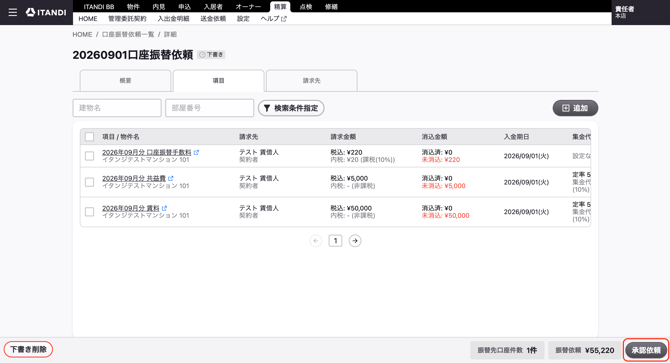
Task: Open the 点検 menu
Action: pyautogui.click(x=306, y=6)
